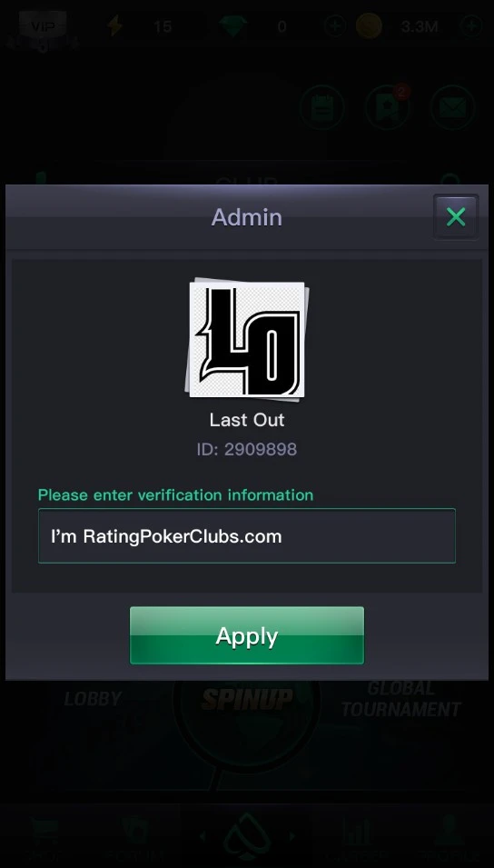Add diamonds with the plus button
The image size is (494, 868).
pyautogui.click(x=335, y=26)
